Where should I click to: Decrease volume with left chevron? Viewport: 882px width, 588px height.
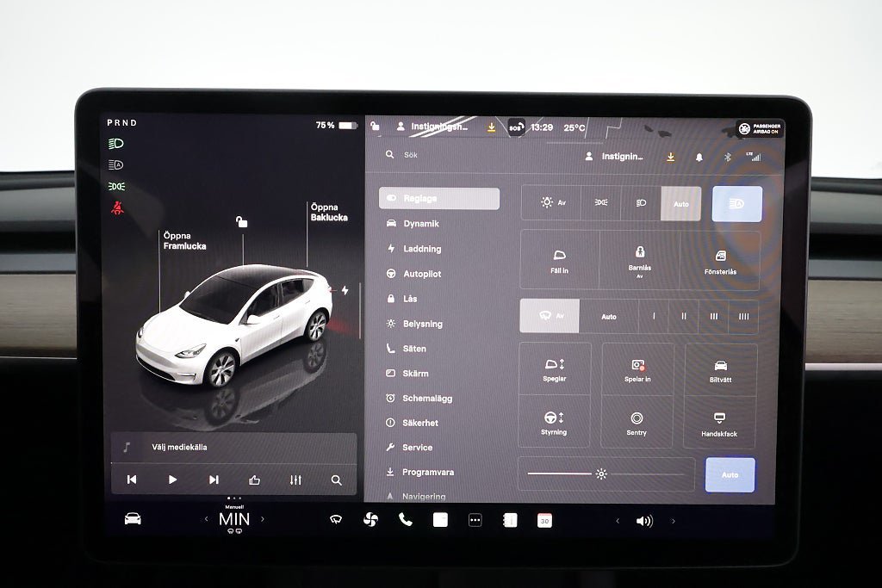(x=618, y=521)
